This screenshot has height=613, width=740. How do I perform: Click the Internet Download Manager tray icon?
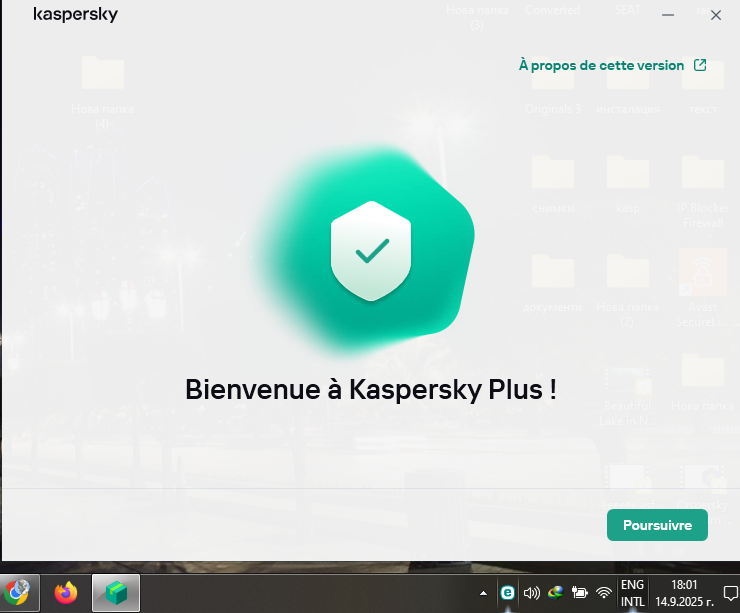tap(555, 593)
